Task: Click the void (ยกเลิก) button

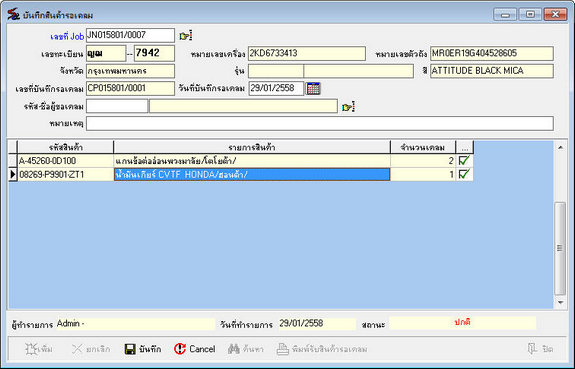Action: [x=91, y=349]
